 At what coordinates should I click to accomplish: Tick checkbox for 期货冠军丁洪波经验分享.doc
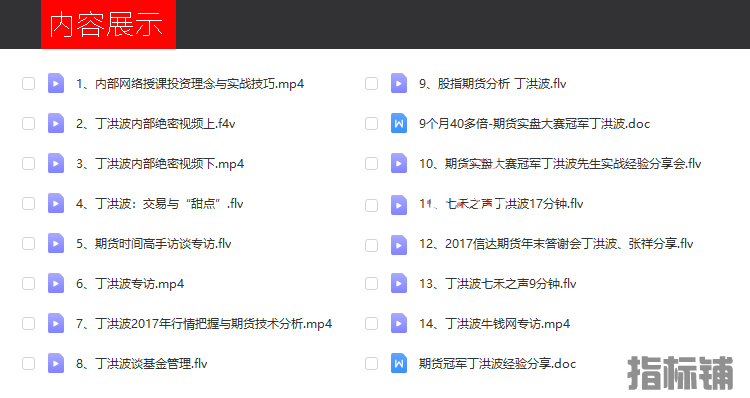[372, 364]
